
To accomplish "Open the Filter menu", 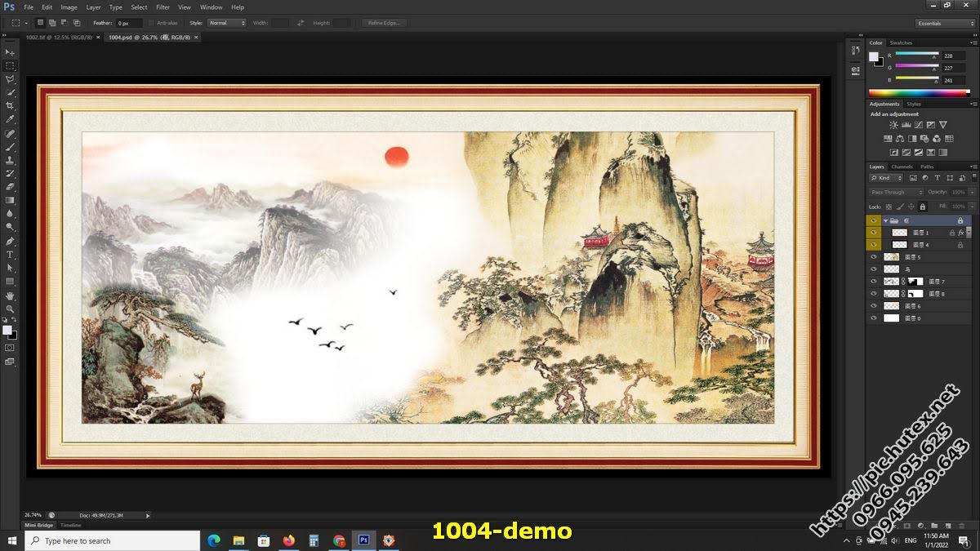I will pyautogui.click(x=163, y=7).
